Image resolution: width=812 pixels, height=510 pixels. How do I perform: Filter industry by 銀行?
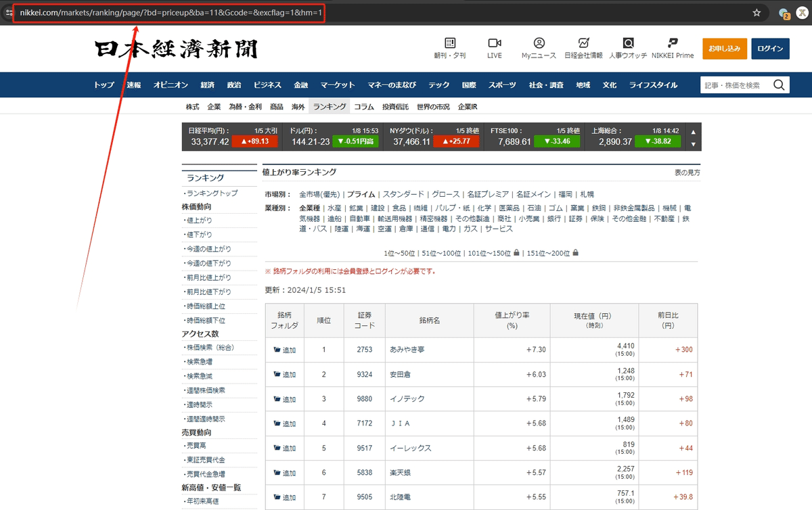[x=553, y=218]
